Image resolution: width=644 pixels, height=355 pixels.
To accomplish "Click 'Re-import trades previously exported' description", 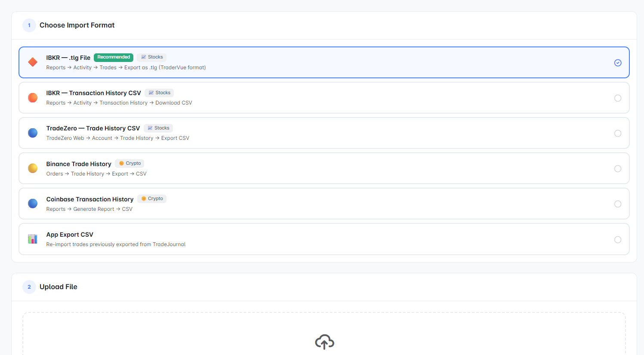I will point(116,244).
